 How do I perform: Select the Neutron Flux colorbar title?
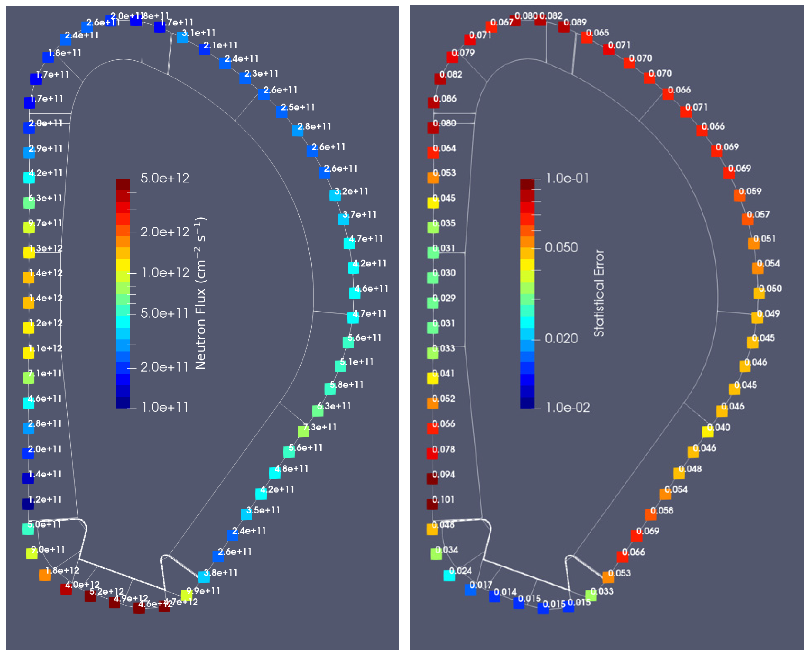[200, 293]
